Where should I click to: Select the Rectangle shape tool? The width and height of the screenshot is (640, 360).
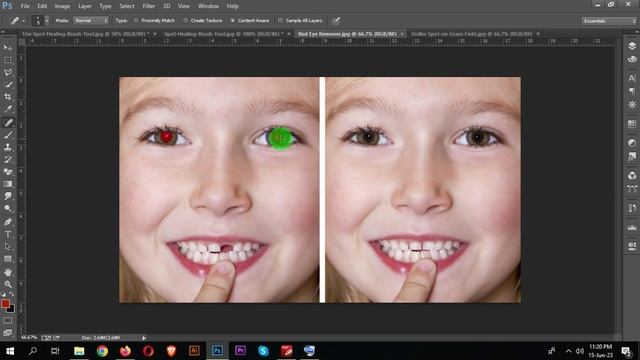(8, 259)
